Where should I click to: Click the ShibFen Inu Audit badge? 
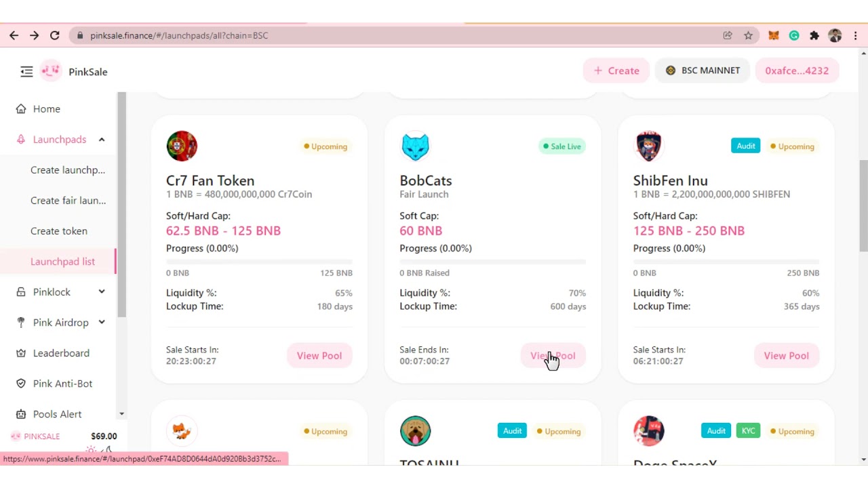(746, 146)
